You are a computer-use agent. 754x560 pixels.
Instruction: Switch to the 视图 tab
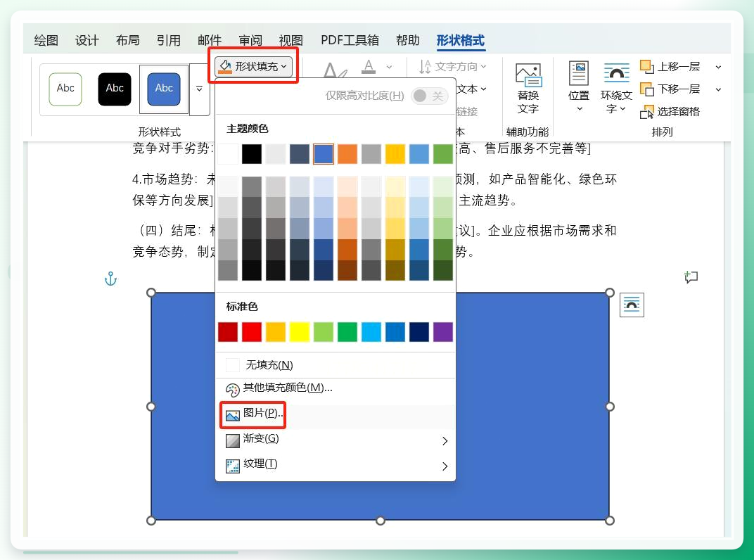coord(291,40)
